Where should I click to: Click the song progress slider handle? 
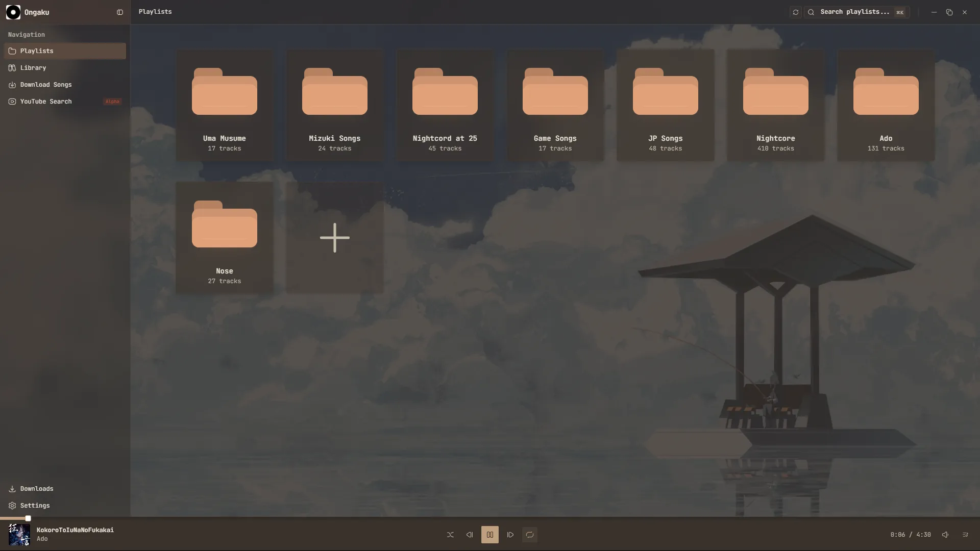[x=28, y=518]
